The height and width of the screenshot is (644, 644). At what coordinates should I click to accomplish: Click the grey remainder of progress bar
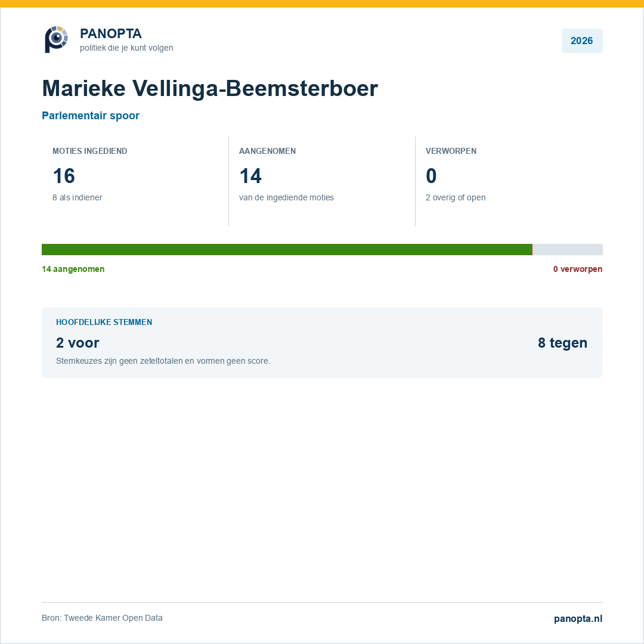click(568, 249)
